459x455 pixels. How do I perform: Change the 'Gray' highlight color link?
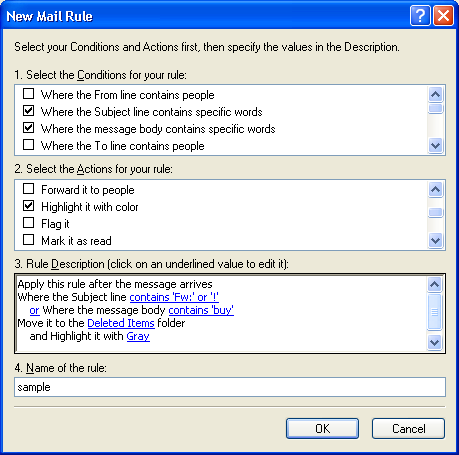tap(138, 336)
